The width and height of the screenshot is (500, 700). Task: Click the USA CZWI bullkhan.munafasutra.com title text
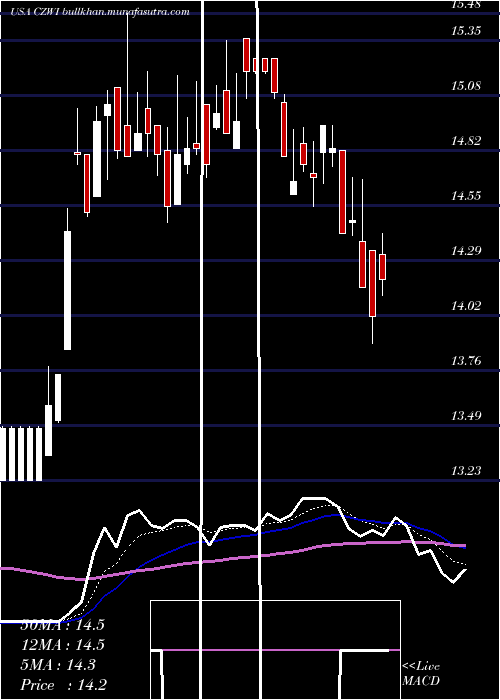click(x=100, y=12)
